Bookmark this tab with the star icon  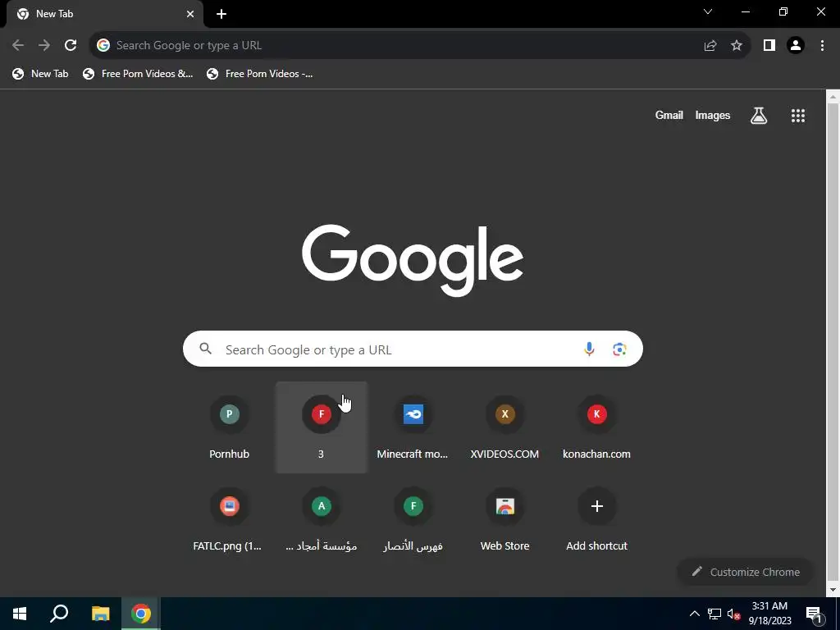[737, 46]
